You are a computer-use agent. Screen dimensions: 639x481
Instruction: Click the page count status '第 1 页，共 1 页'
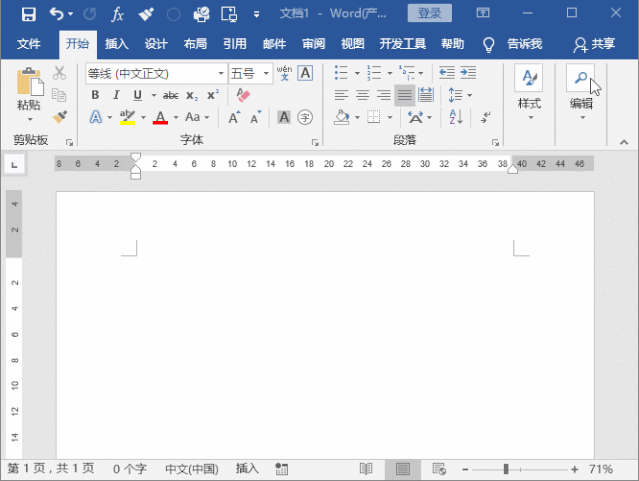[51, 468]
